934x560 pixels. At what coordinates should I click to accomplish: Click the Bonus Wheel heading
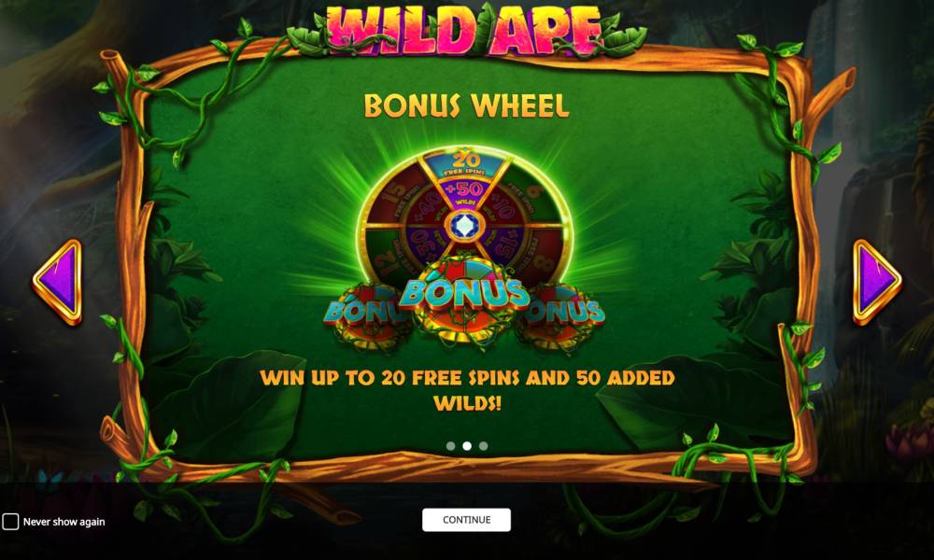[x=466, y=105]
